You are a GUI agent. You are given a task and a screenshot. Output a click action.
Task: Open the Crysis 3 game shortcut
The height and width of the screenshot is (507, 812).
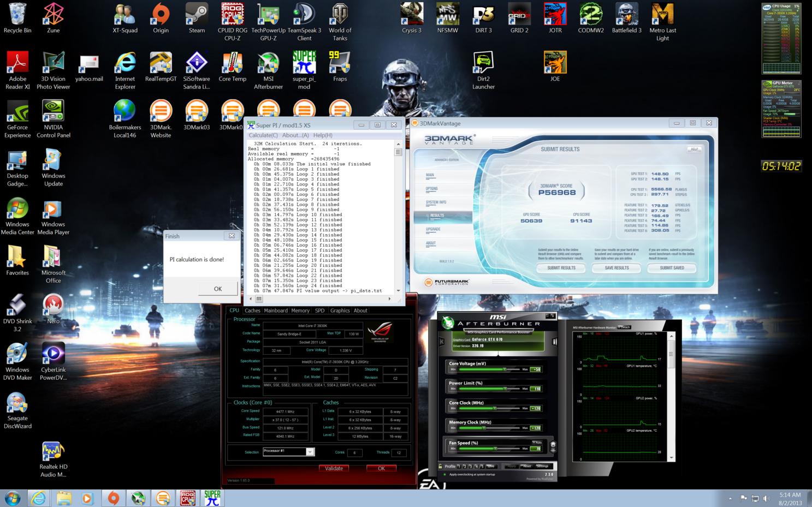click(x=412, y=18)
